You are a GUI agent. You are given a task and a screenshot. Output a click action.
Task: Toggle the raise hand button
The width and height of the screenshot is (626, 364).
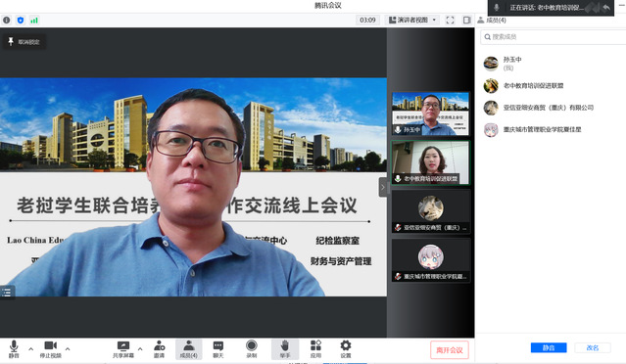[x=285, y=349]
